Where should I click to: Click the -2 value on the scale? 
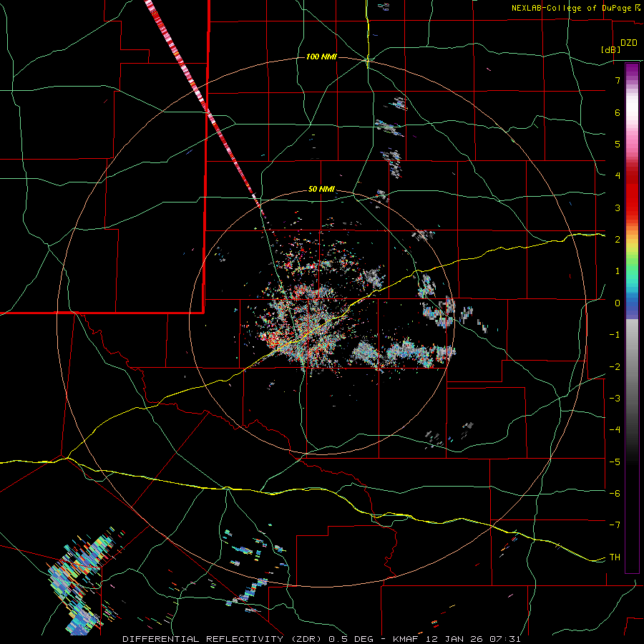[x=615, y=367]
